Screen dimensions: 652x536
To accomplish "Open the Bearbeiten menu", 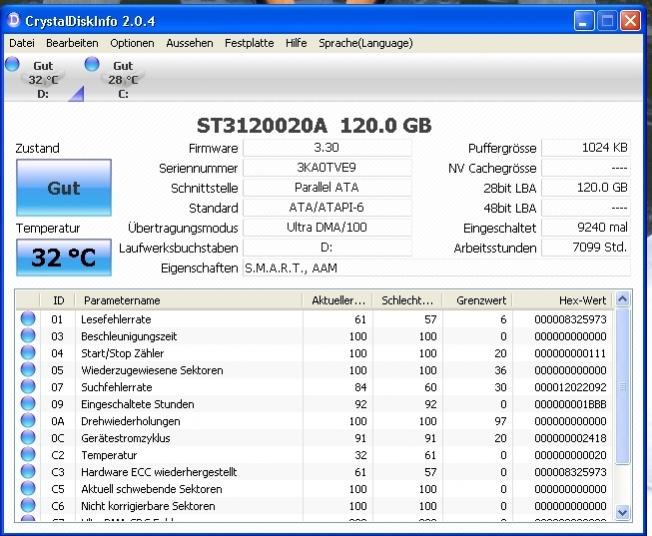I will pos(72,43).
